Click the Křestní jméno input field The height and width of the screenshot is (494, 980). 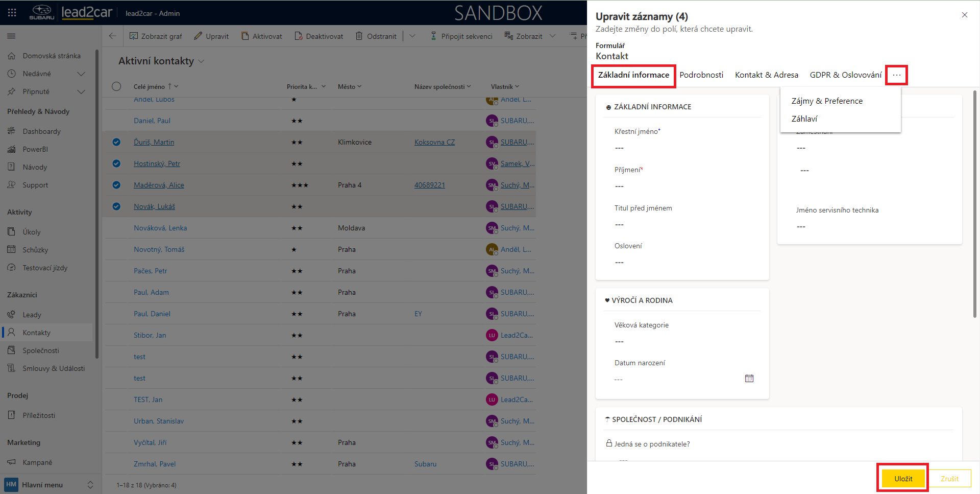coord(681,148)
